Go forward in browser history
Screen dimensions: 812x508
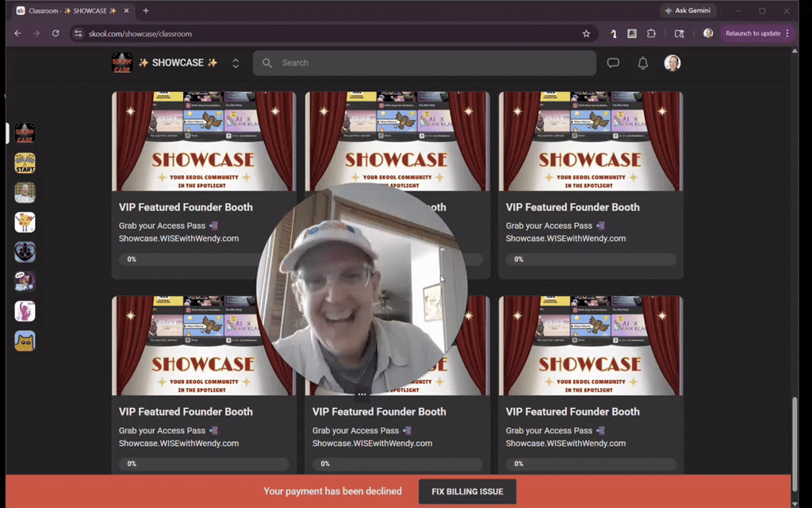(36, 33)
